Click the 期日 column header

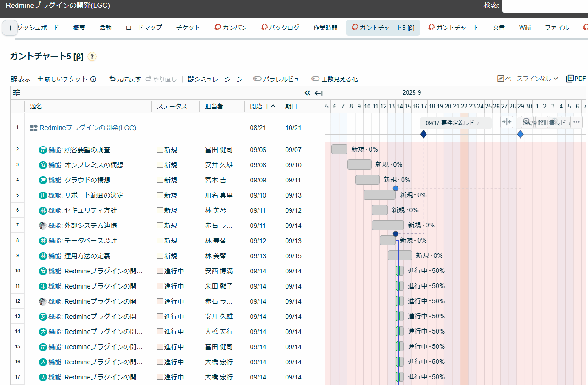pyautogui.click(x=302, y=106)
